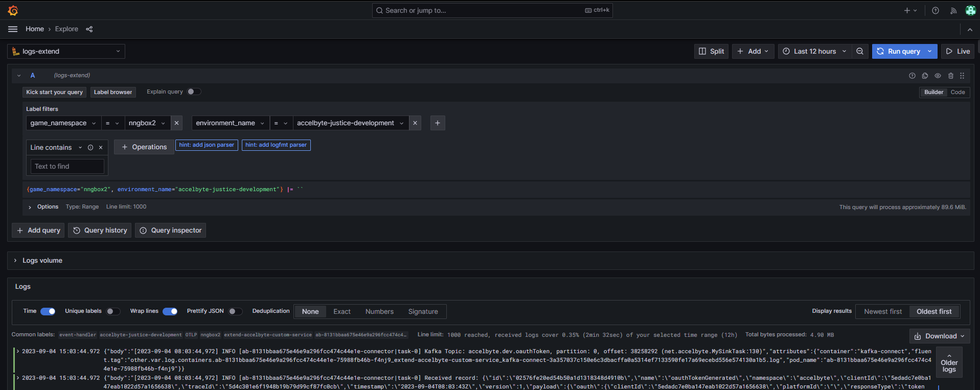Remove the game_namespace label filter

pyautogui.click(x=176, y=123)
